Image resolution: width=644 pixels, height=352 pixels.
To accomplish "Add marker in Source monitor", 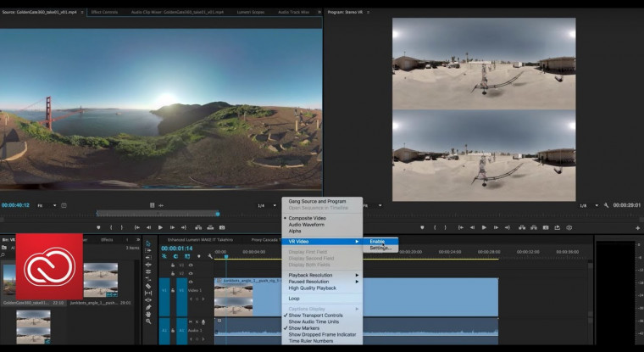I will [x=98, y=227].
